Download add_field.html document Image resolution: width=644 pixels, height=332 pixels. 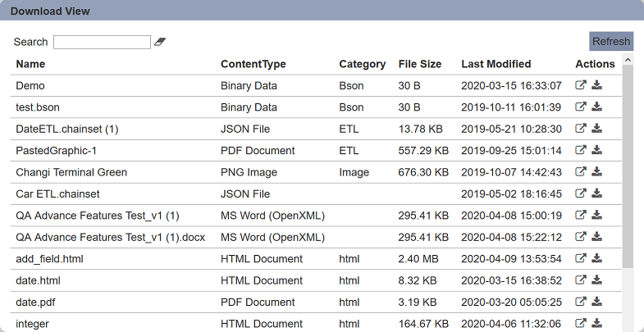tap(596, 258)
